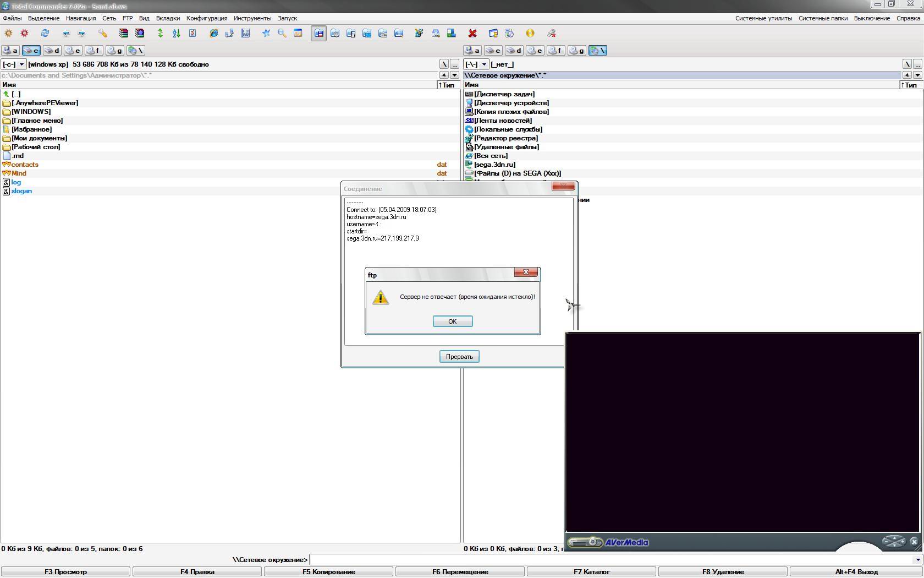Screen dimensions: 924x578
Task: Click Прервать in the Соединение dialog
Action: point(459,357)
